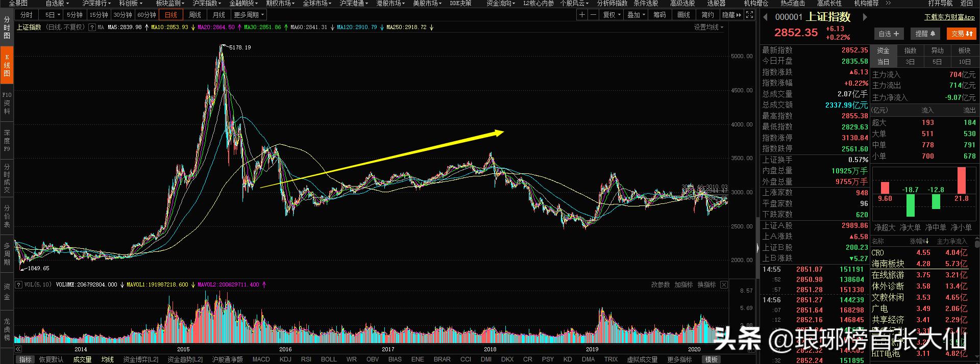Click 换指标 in volume panel
The width and height of the screenshot is (980, 364).
click(706, 284)
